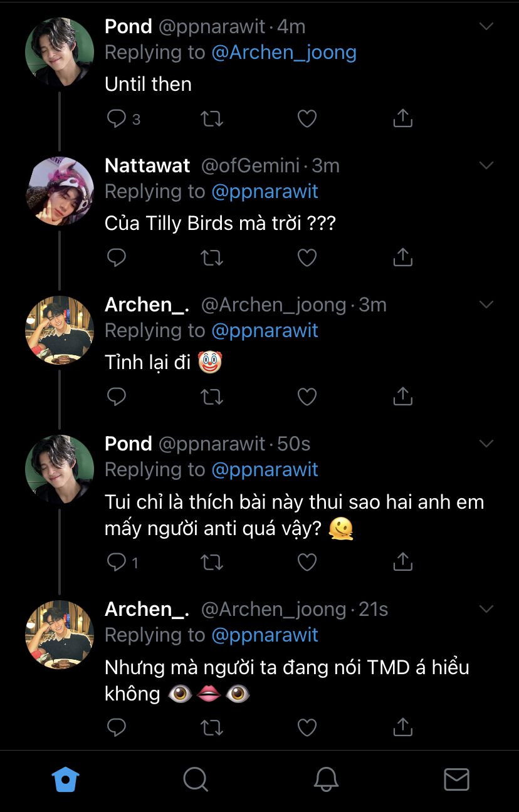Like Nattawat's Tilly Birds tweet
Image resolution: width=519 pixels, height=812 pixels.
pyautogui.click(x=307, y=257)
